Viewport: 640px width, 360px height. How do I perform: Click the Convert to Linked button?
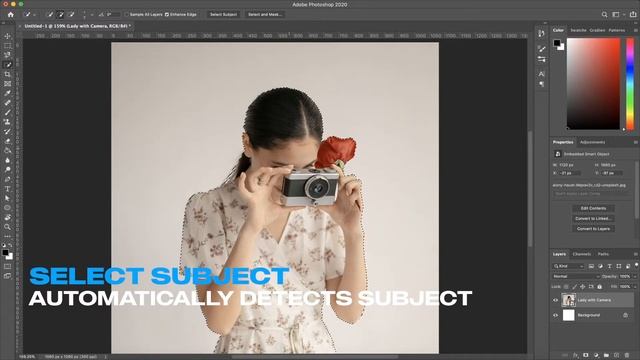(x=593, y=219)
